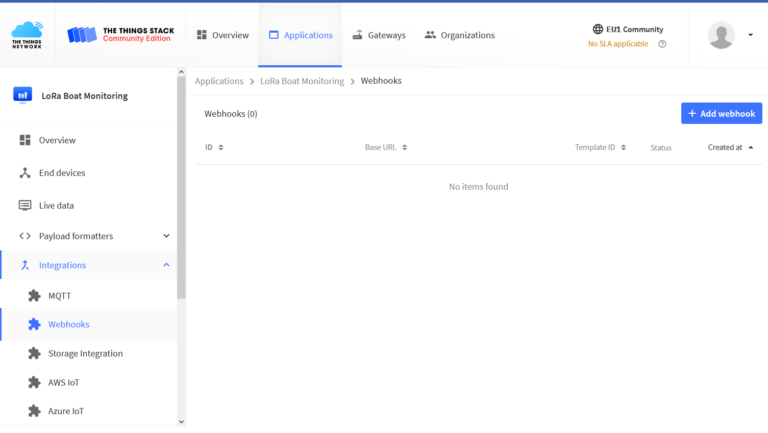
Task: Open the user avatar profile icon
Action: click(x=721, y=35)
